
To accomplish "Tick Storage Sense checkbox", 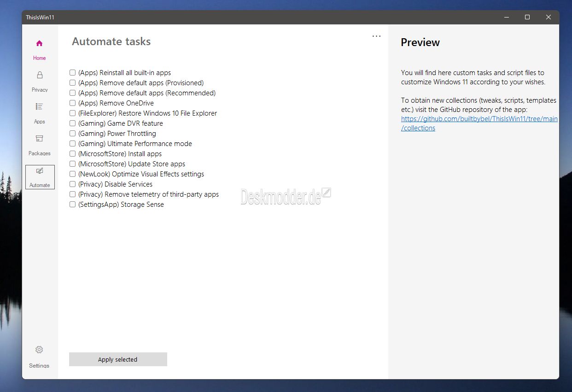I will pyautogui.click(x=72, y=205).
